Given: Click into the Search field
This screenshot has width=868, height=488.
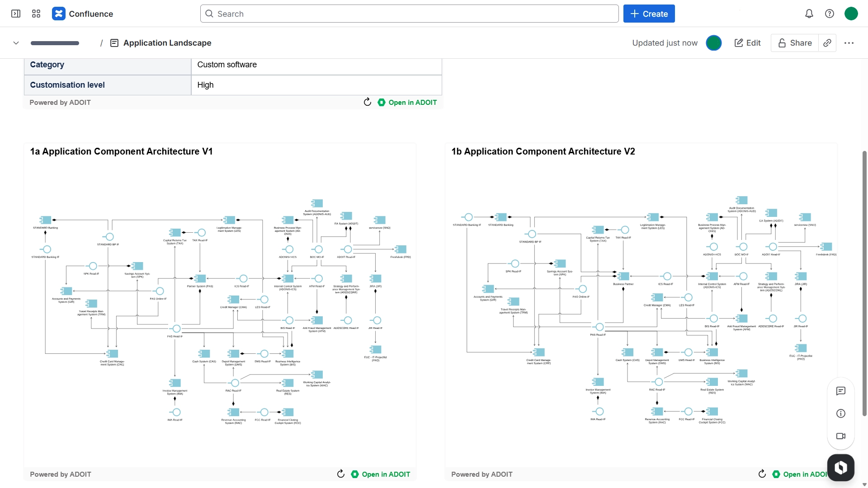Looking at the screenshot, I should click(409, 14).
